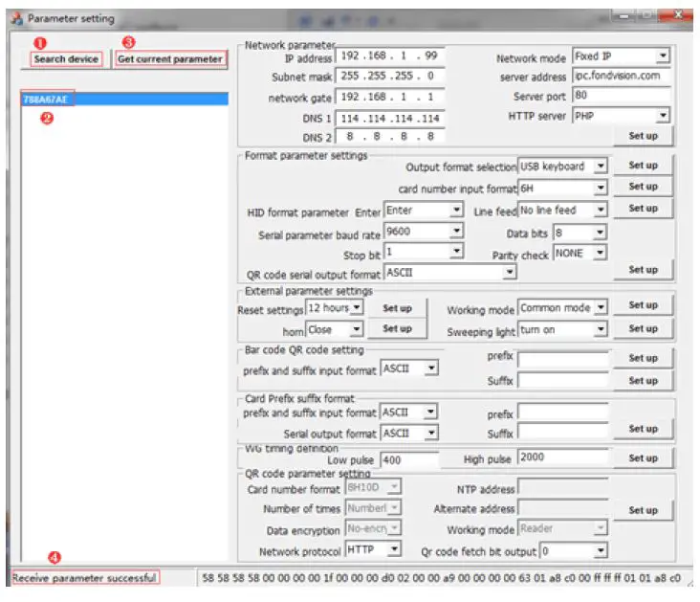Close the Parameter setting window

click(x=677, y=15)
